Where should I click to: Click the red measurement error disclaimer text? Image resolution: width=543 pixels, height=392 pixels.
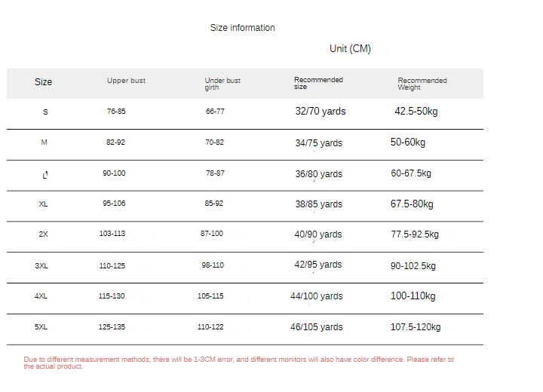click(239, 363)
